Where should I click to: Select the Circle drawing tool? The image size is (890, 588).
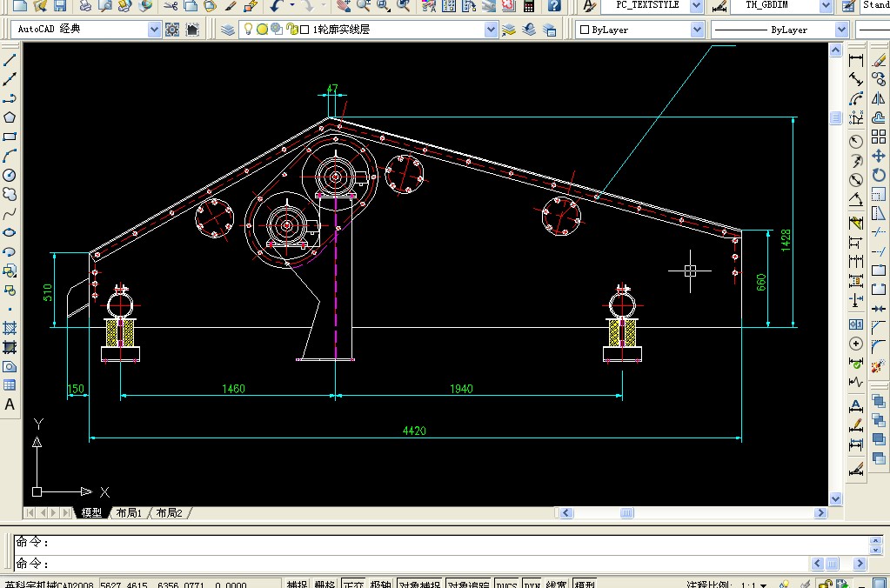pyautogui.click(x=10, y=175)
